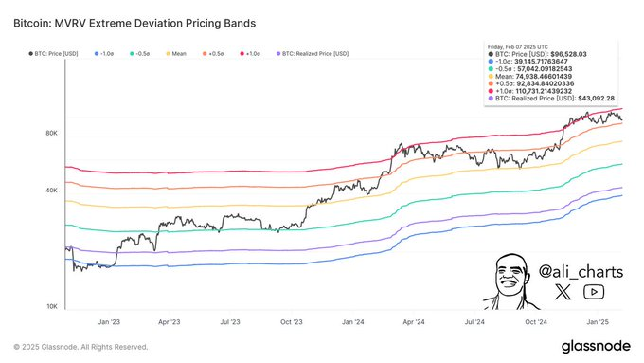
Task: Toggle the -1.0σ legend series
Action: (104, 53)
